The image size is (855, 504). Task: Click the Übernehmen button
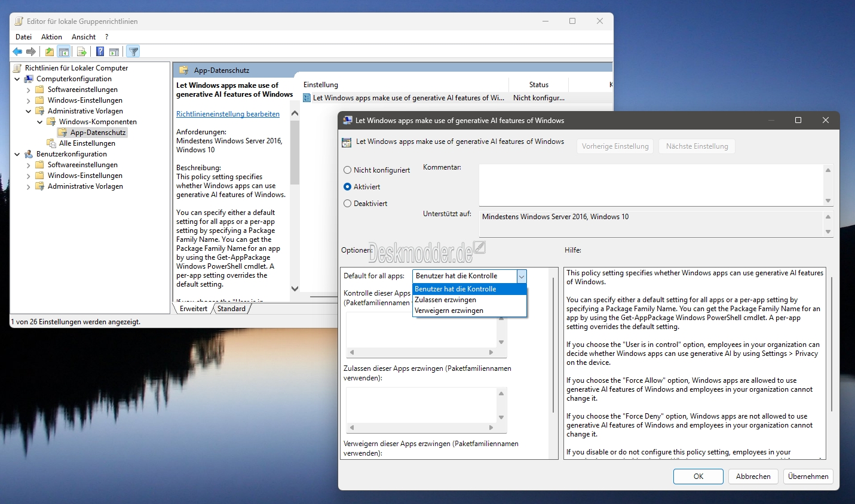[x=808, y=477]
